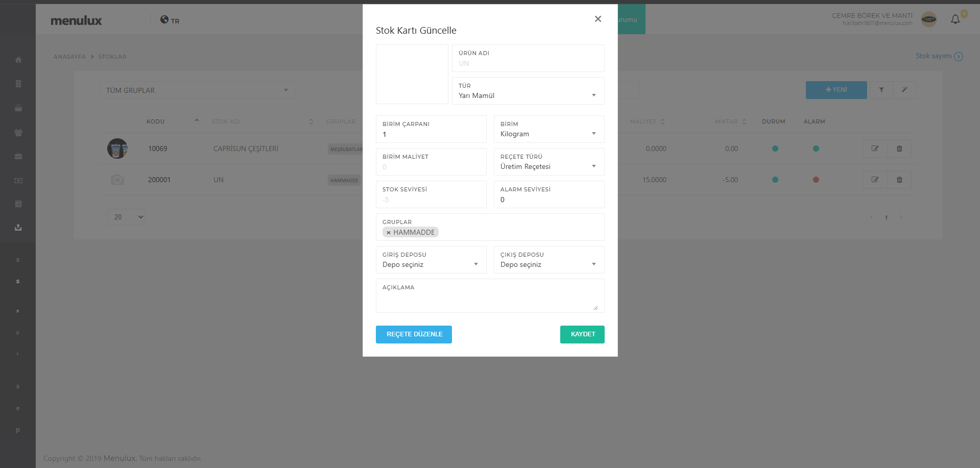Open the Stok sayımı link
This screenshot has height=468, width=980.
[939, 56]
